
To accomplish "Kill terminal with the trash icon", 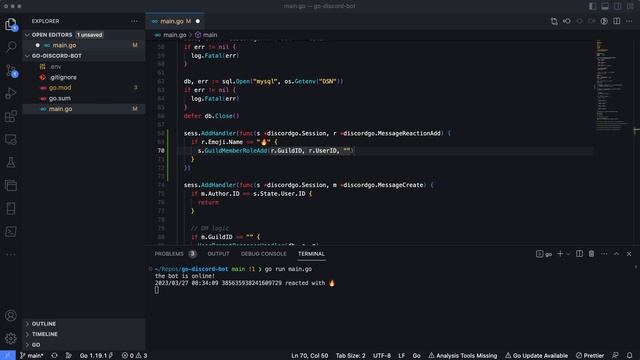I will [x=591, y=254].
